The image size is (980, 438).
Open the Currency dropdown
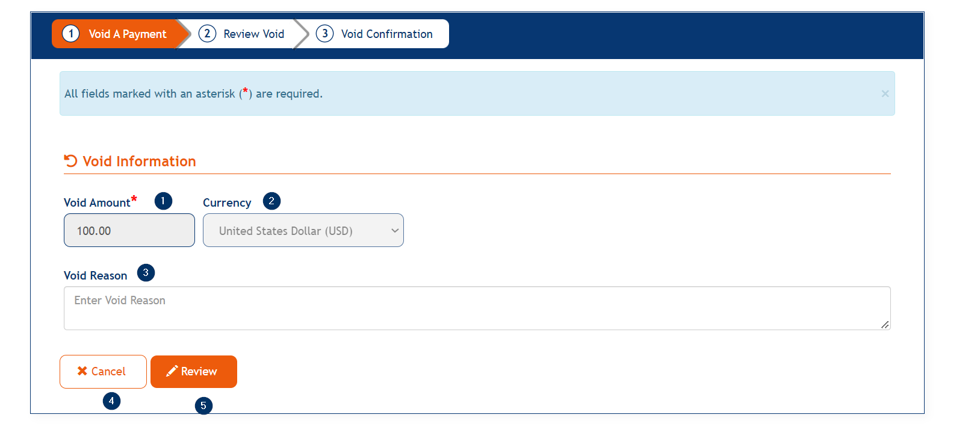(303, 231)
